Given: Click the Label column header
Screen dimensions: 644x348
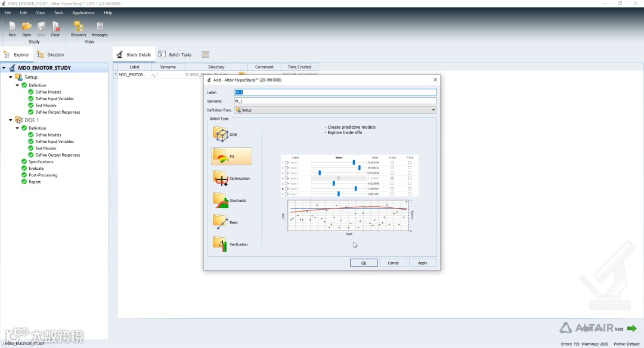Looking at the screenshot, I should [134, 67].
